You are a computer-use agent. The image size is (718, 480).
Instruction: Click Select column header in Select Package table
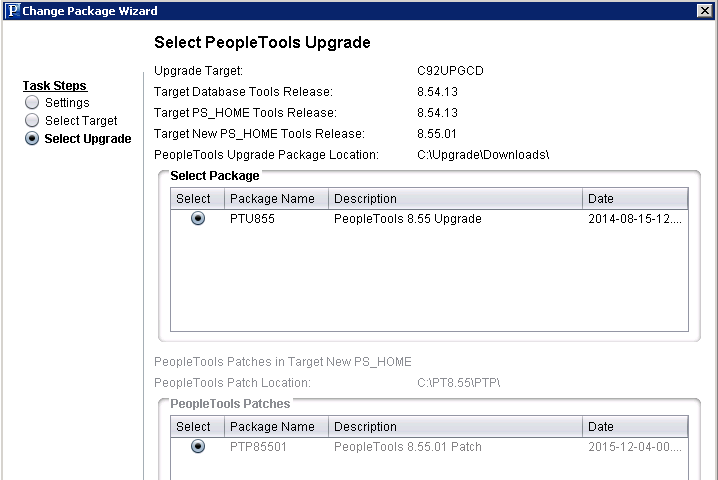coord(197,198)
